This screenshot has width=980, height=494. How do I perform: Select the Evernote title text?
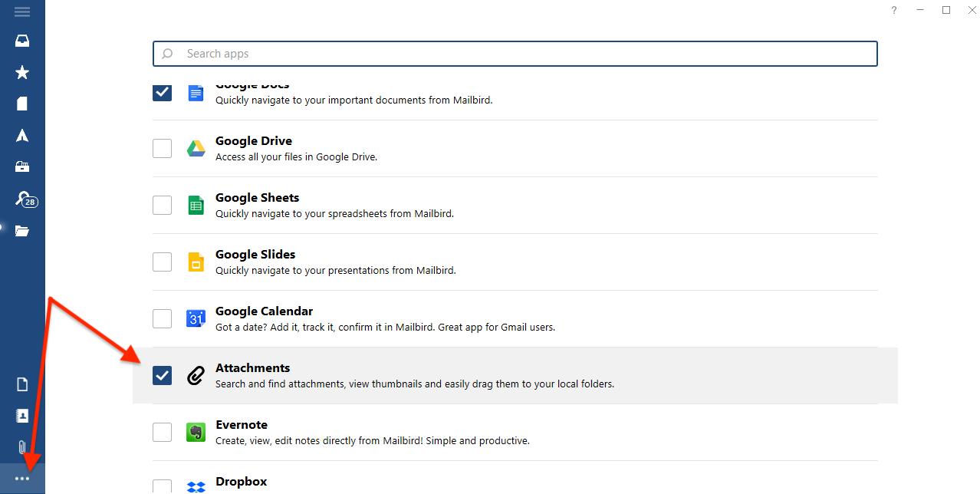click(242, 425)
